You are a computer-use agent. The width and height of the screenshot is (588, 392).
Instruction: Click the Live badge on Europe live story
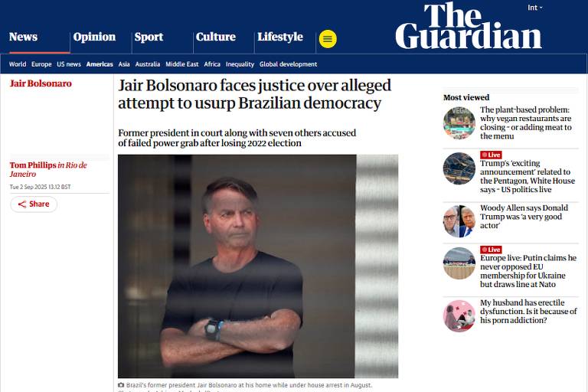491,250
